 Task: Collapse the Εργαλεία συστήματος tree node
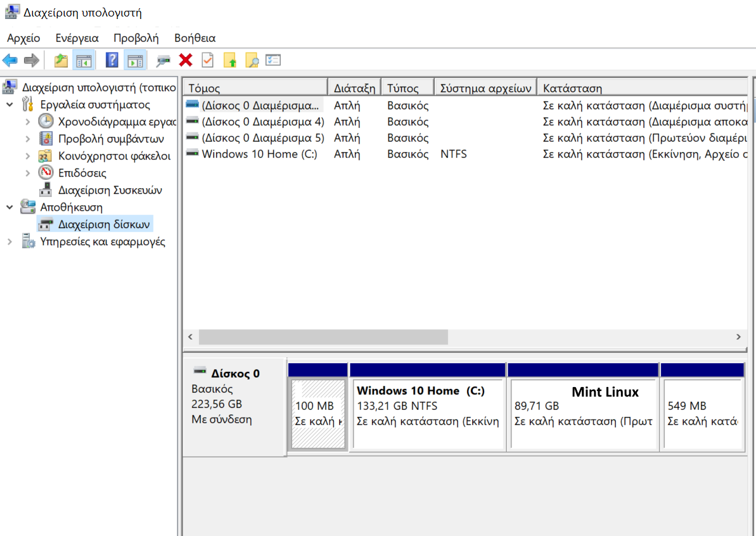10,105
